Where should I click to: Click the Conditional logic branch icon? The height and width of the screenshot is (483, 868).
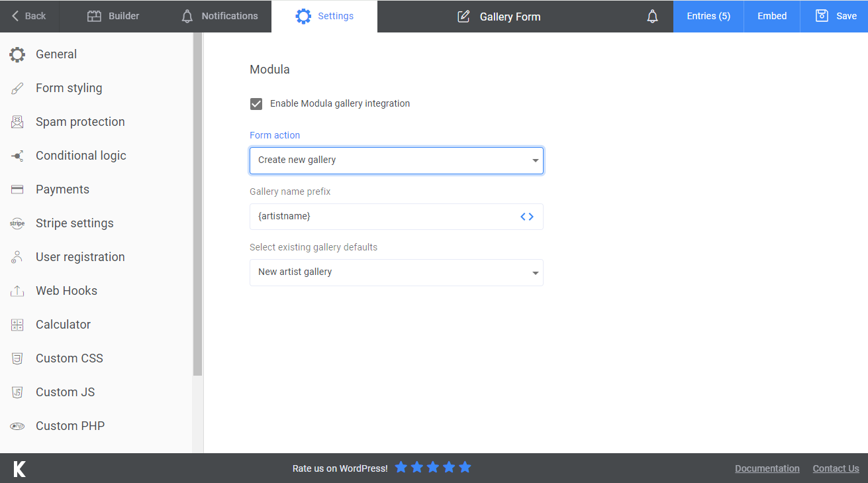pyautogui.click(x=17, y=156)
